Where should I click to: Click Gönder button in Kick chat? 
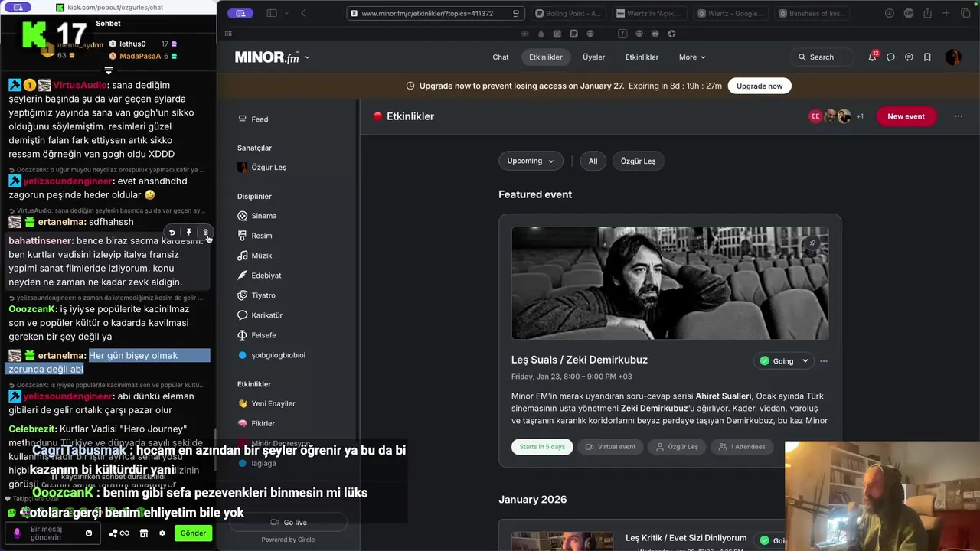click(193, 533)
